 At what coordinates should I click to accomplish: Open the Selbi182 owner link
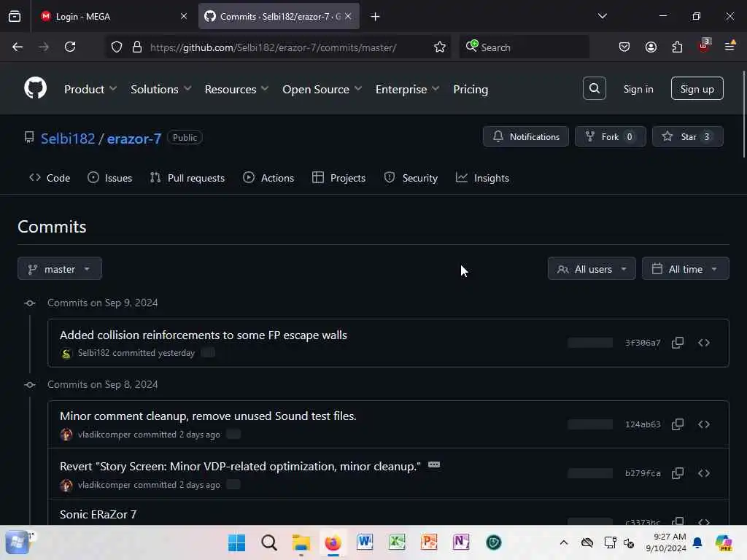point(68,138)
